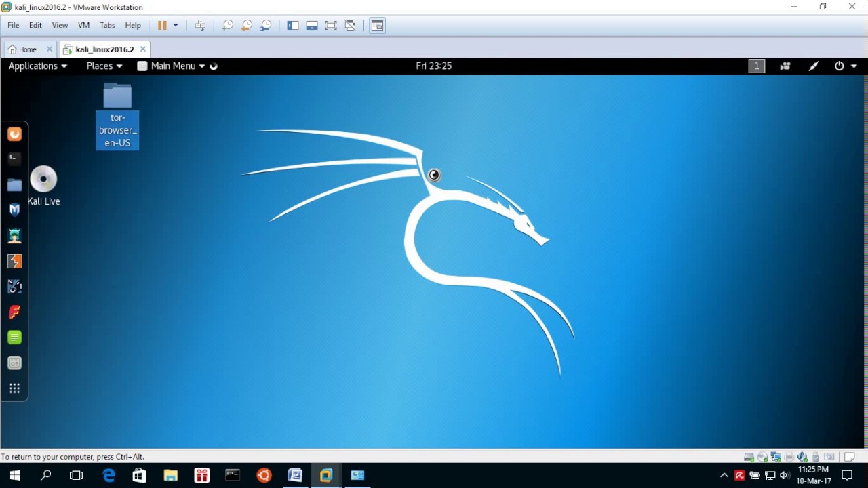This screenshot has width=868, height=488.
Task: Click the Unity mode toolbar icon
Action: (350, 25)
